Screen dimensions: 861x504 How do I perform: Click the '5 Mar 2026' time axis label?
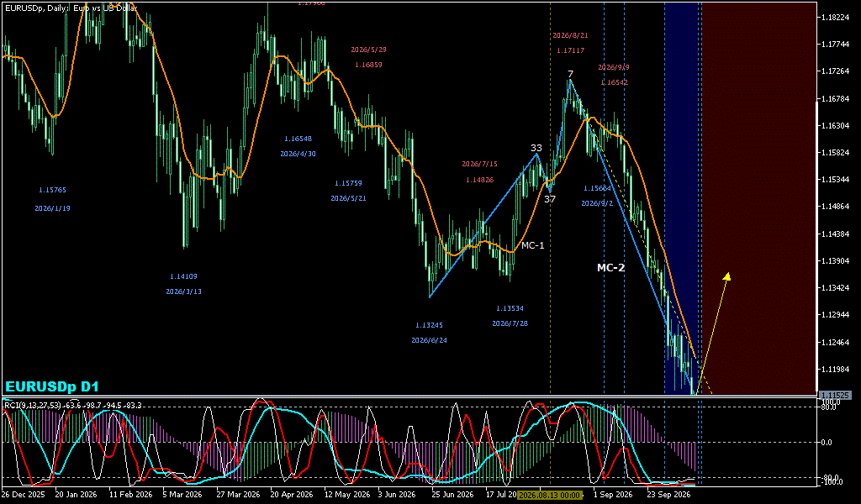pos(182,494)
